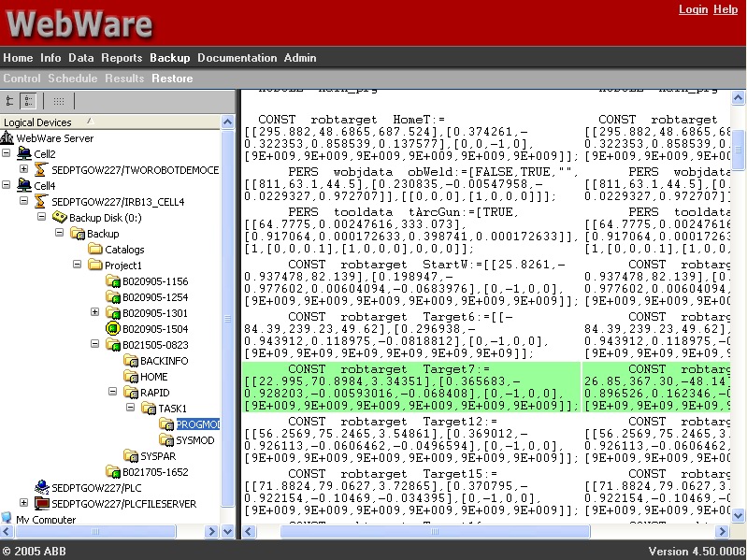Collapse the RAPID folder node
The width and height of the screenshot is (747, 560).
[x=111, y=393]
